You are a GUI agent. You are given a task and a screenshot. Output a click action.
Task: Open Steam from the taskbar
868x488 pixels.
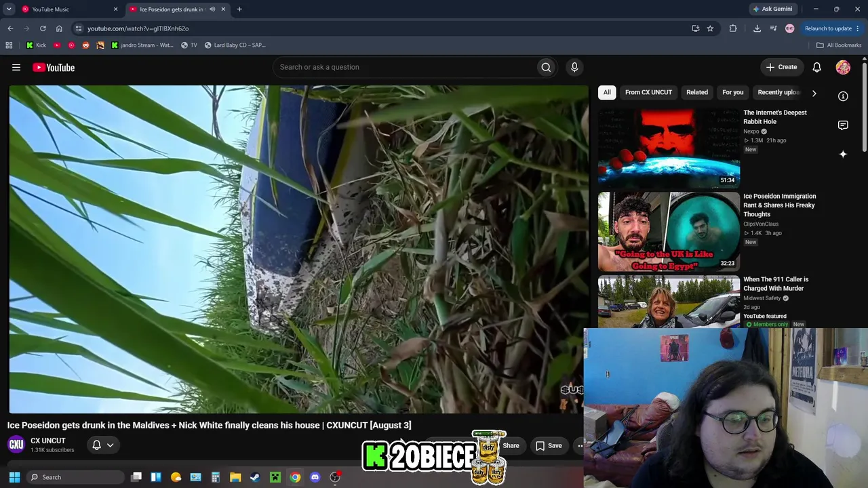point(255,477)
